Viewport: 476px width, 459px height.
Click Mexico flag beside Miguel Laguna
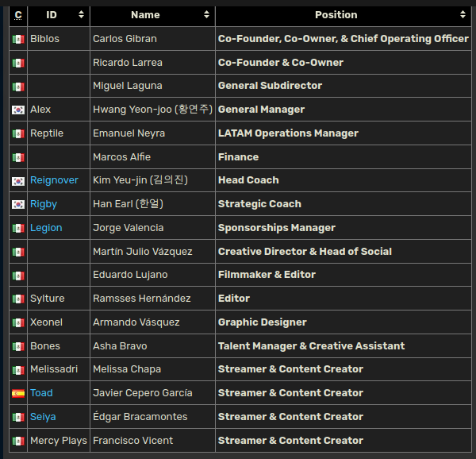point(18,87)
